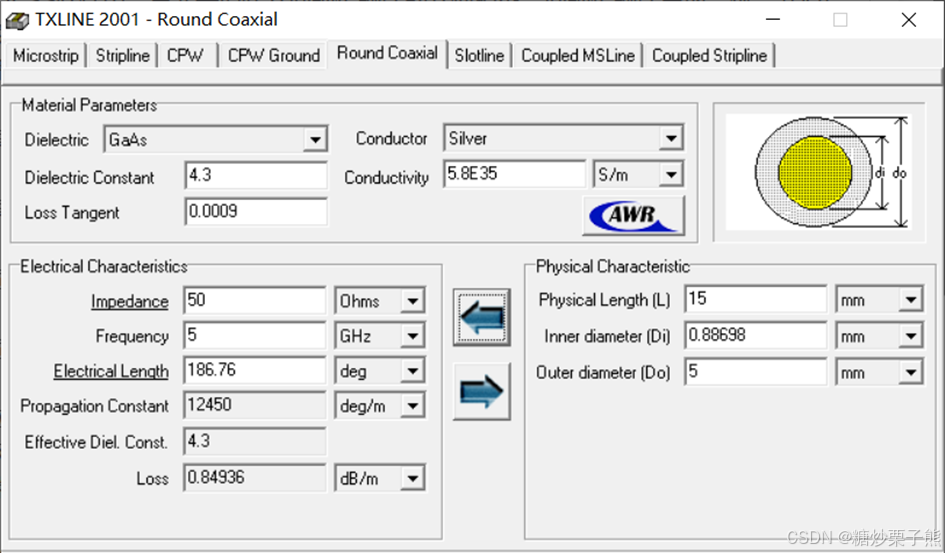Click the underlined Electrical Length label
945x553 pixels.
click(111, 371)
